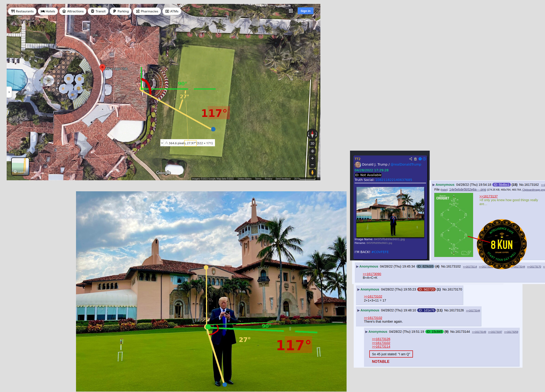Image resolution: width=545 pixels, height=392 pixels.
Task: Click the outlined clock icon on TT2 card
Action: [x=424, y=159]
